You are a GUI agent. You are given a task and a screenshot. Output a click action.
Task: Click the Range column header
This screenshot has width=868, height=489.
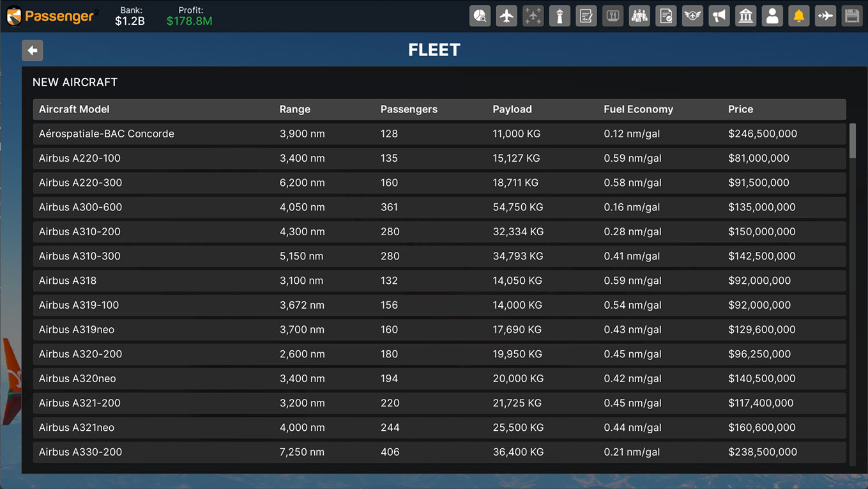pos(294,109)
